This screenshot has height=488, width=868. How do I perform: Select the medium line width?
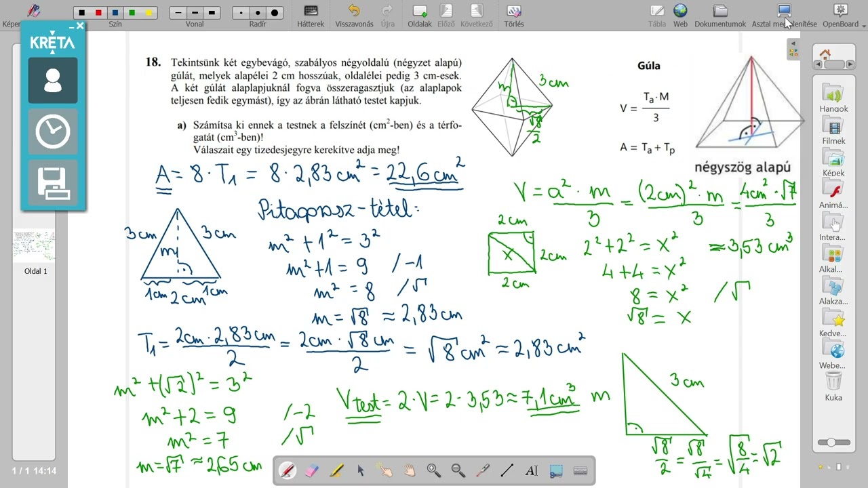click(x=195, y=13)
